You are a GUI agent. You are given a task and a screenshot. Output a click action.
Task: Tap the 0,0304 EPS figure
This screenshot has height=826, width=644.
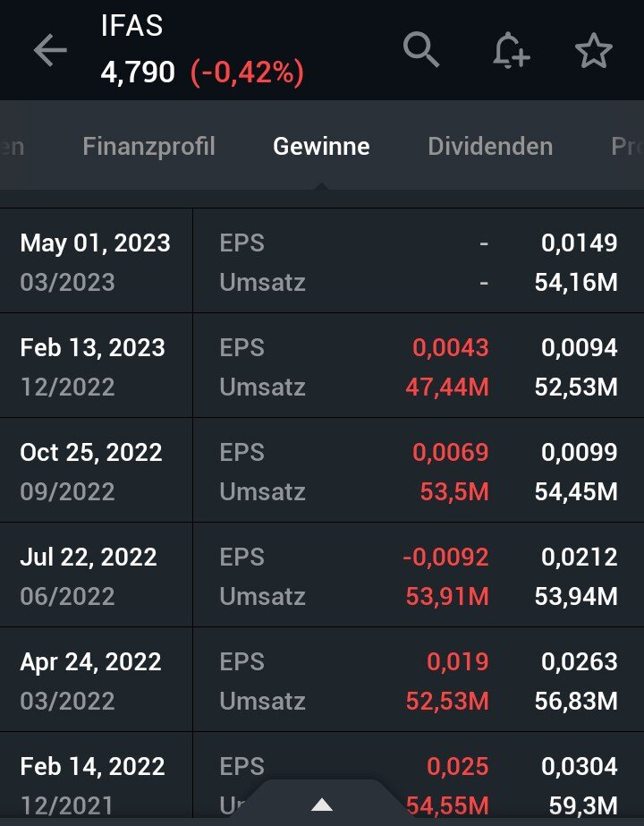(579, 766)
